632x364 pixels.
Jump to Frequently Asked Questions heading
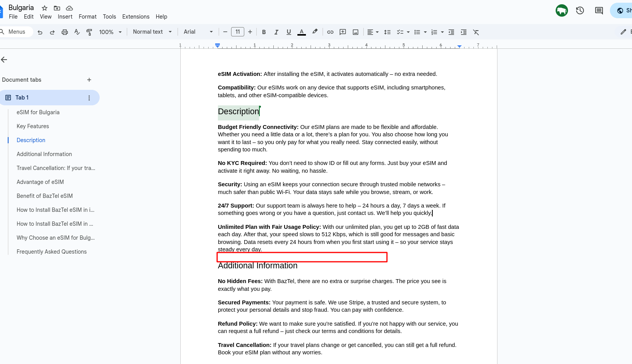pos(52,252)
